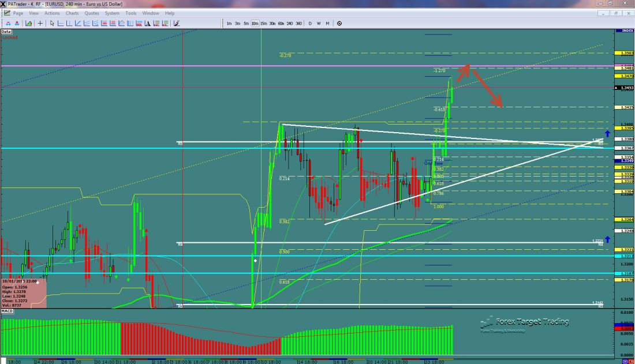This screenshot has height=364, width=635.
Task: Click the INDEX label on price axis
Action: [626, 30]
